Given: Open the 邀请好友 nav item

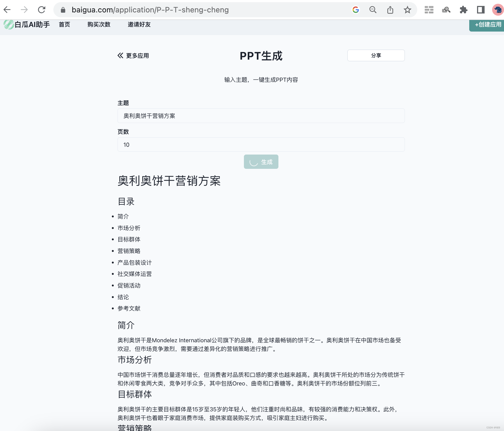Looking at the screenshot, I should pyautogui.click(x=139, y=25).
